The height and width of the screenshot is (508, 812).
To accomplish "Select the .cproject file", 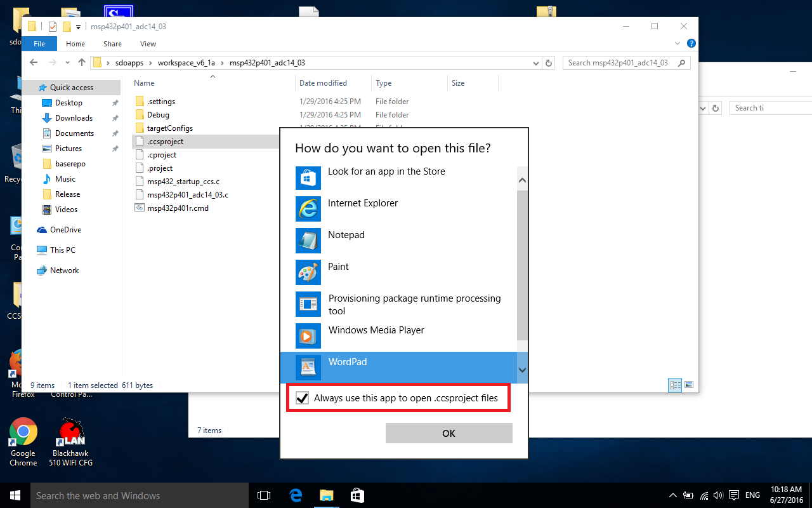I will coord(161,155).
